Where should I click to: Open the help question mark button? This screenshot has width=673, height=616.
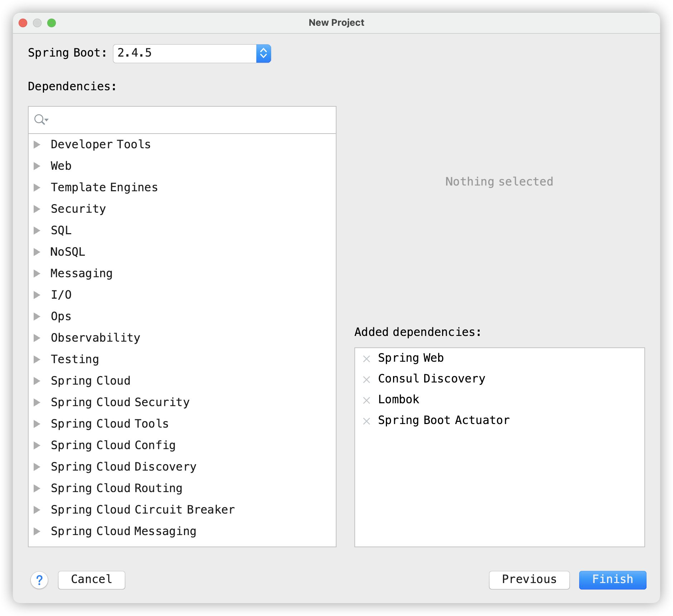click(39, 579)
